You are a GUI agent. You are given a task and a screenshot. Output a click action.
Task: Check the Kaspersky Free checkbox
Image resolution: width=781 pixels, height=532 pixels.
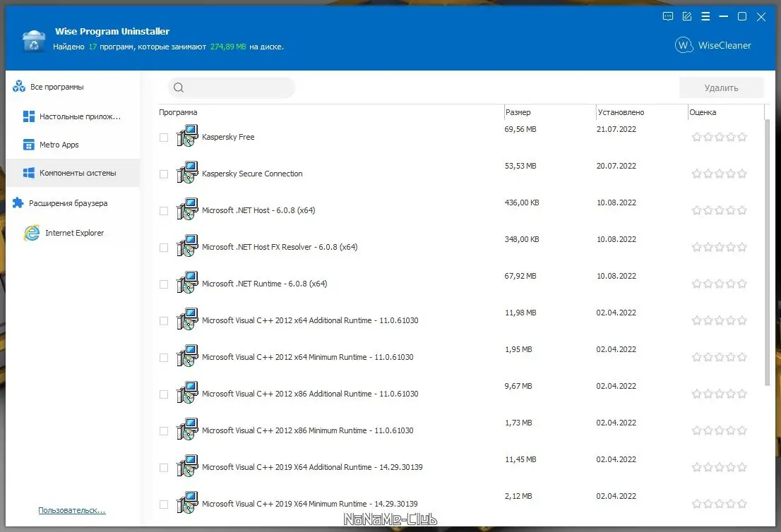163,138
